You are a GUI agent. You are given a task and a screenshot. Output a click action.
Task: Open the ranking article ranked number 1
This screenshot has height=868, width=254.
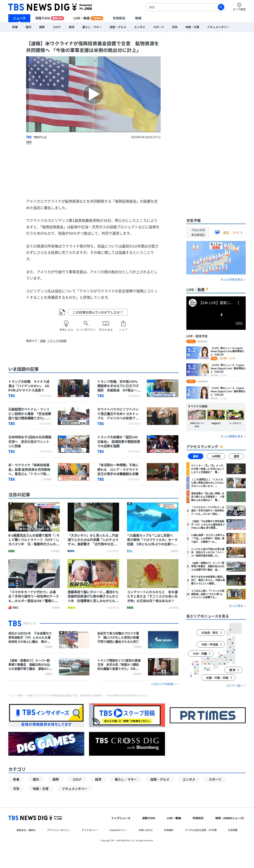(x=216, y=469)
